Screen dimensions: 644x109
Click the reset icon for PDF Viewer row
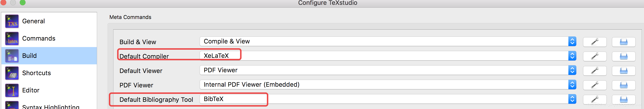(x=624, y=85)
